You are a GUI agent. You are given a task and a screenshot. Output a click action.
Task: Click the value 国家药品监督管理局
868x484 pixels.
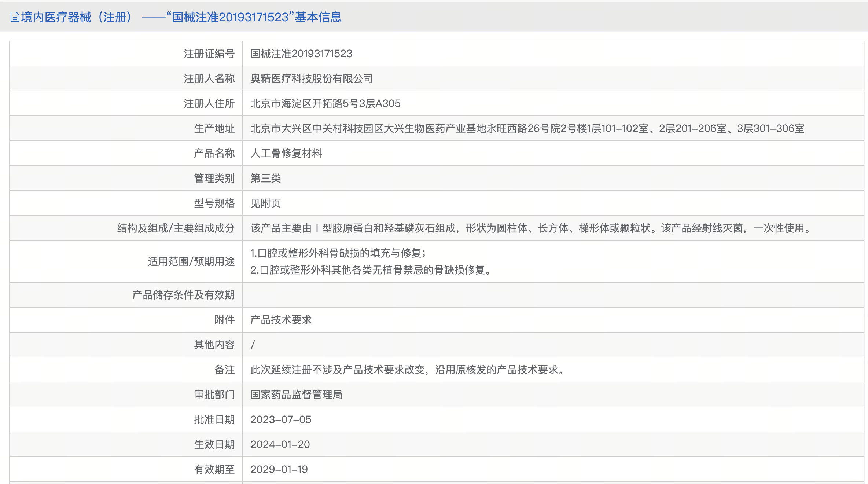(297, 395)
